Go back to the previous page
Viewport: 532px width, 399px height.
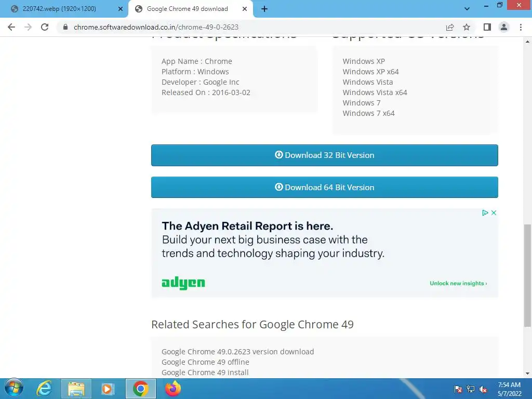click(11, 27)
